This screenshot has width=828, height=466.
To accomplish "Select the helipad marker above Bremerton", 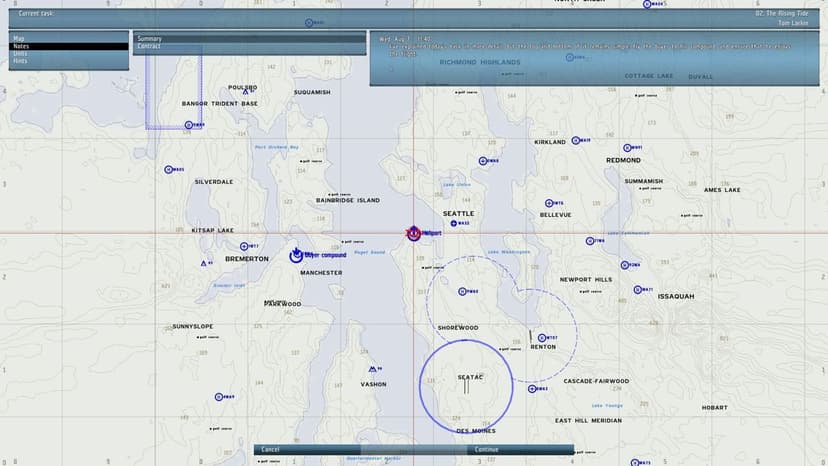I will pos(244,247).
